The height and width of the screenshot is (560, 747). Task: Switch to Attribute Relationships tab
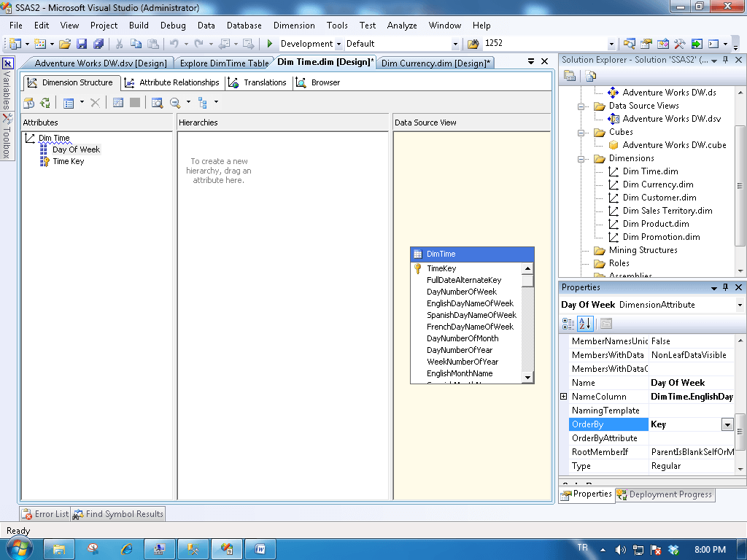click(172, 82)
